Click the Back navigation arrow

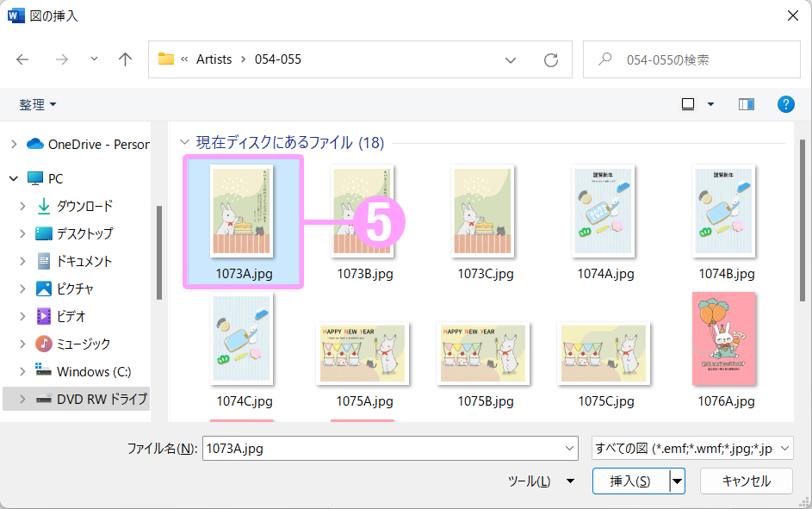point(23,59)
